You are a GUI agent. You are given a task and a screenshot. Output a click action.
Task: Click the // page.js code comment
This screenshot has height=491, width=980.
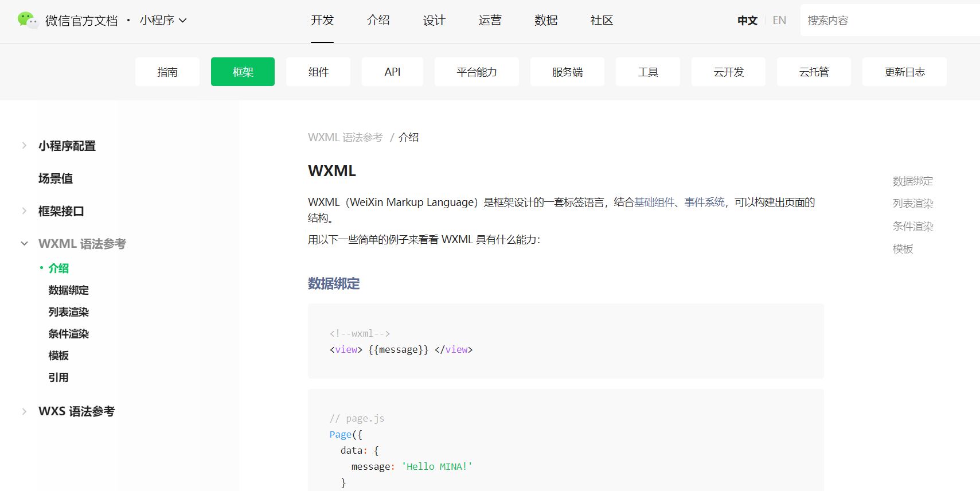[357, 418]
